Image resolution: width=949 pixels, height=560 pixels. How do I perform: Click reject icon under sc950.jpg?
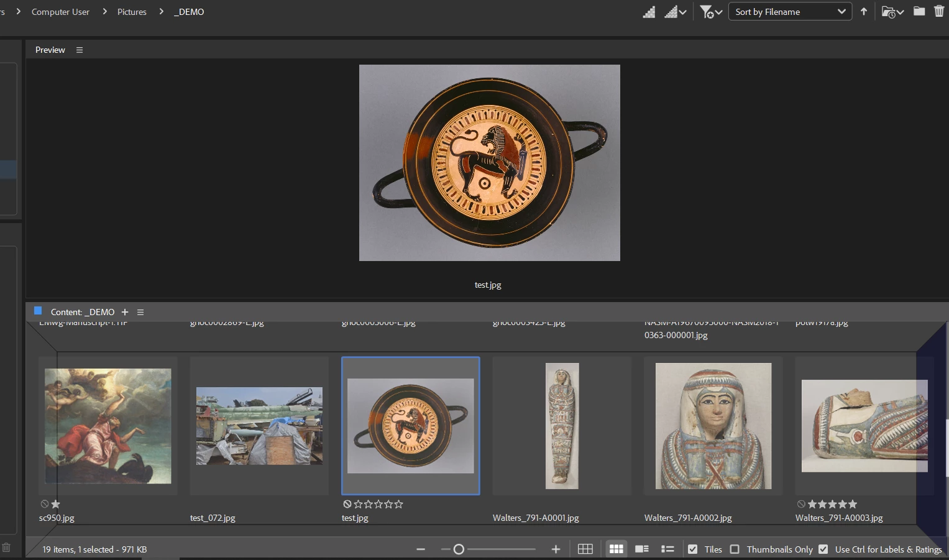45,504
